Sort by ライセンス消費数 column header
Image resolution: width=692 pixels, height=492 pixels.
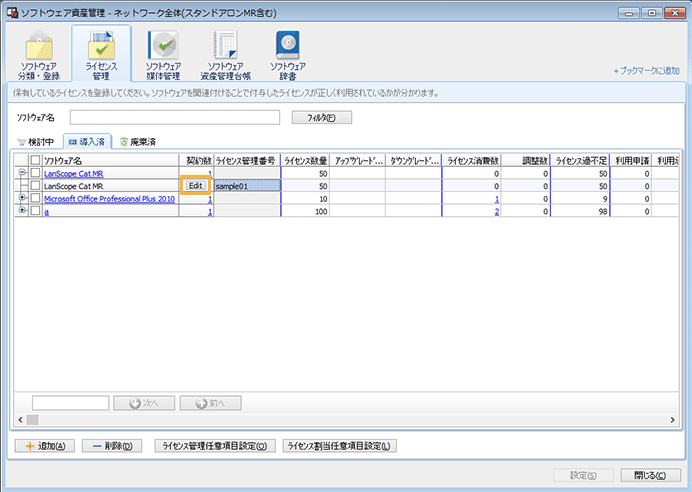pos(471,161)
